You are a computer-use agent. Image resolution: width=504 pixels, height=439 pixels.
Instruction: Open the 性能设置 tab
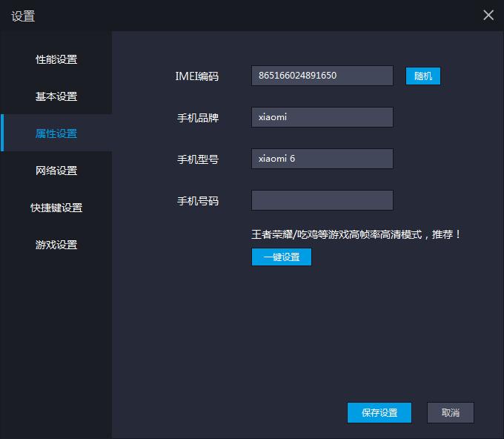coord(56,59)
